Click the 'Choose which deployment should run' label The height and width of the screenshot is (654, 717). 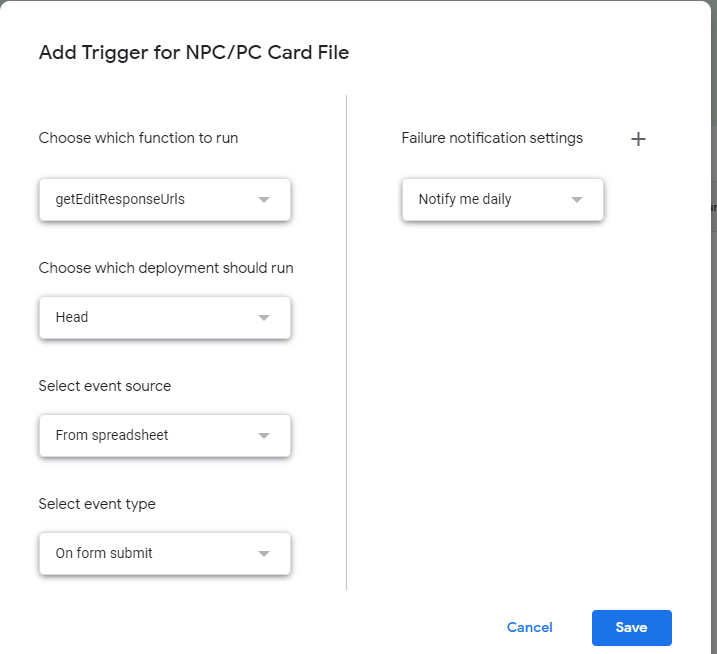click(x=166, y=268)
